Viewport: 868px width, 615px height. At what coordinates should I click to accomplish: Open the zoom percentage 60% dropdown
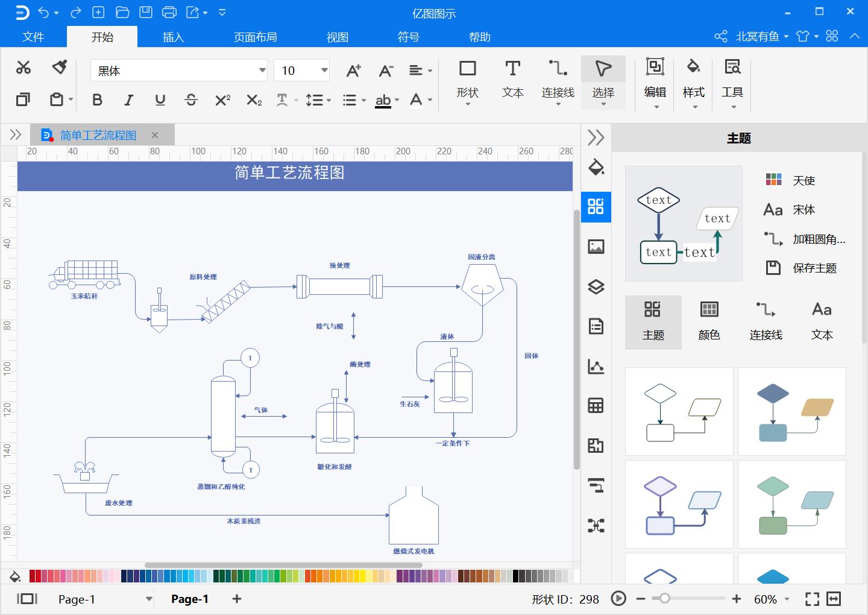click(x=787, y=599)
